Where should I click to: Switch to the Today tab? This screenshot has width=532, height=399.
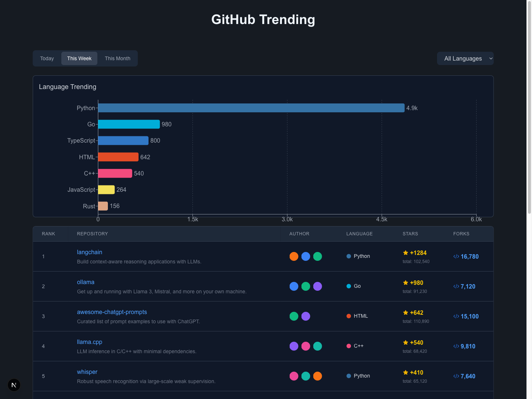click(x=47, y=58)
